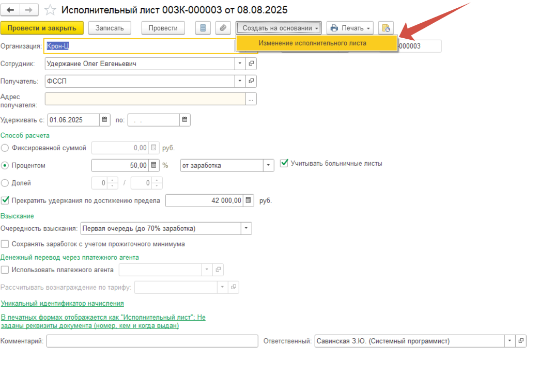554x392 pixels.
Task: Click the back navigation arrow
Action: tap(10, 10)
